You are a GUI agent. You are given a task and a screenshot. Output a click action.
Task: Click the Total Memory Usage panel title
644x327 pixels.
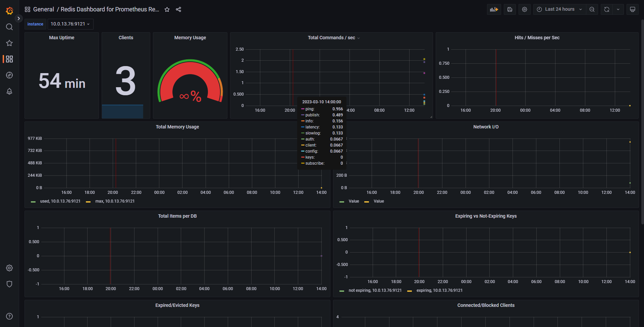point(177,127)
